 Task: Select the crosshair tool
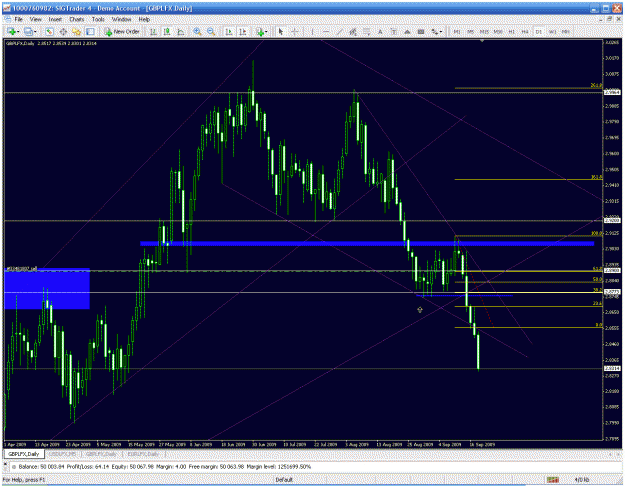point(295,31)
